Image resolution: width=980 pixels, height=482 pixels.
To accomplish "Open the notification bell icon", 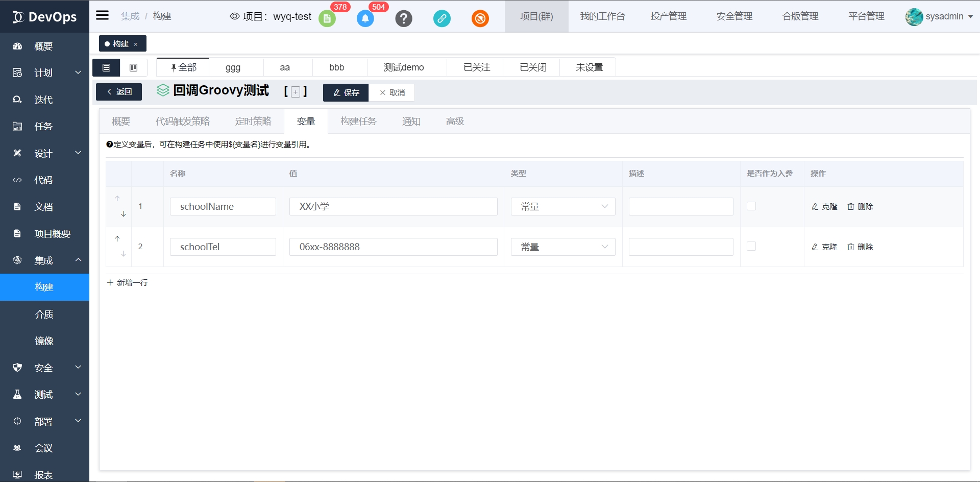I will pos(365,19).
